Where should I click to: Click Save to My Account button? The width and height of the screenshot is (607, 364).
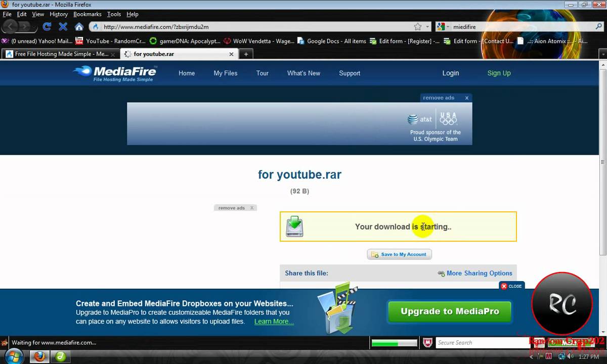coord(399,254)
